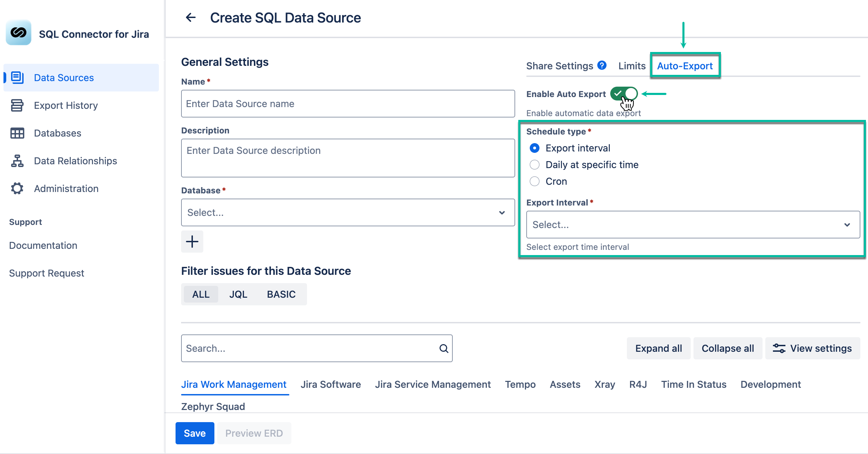Select the ALL filter option

coord(201,294)
